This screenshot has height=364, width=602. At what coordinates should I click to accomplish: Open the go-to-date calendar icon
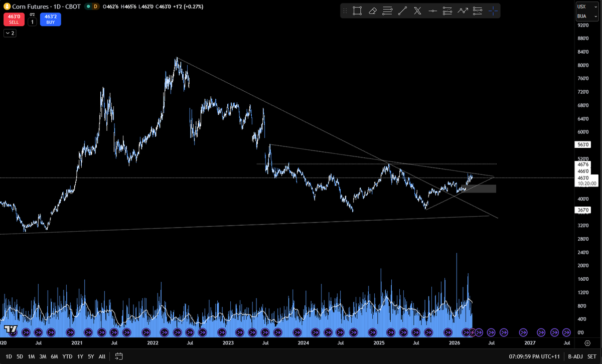[119, 356]
